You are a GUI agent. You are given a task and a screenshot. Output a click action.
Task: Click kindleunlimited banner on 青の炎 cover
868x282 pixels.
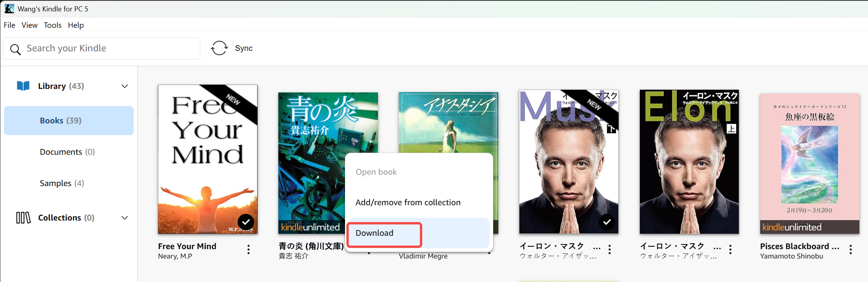312,227
